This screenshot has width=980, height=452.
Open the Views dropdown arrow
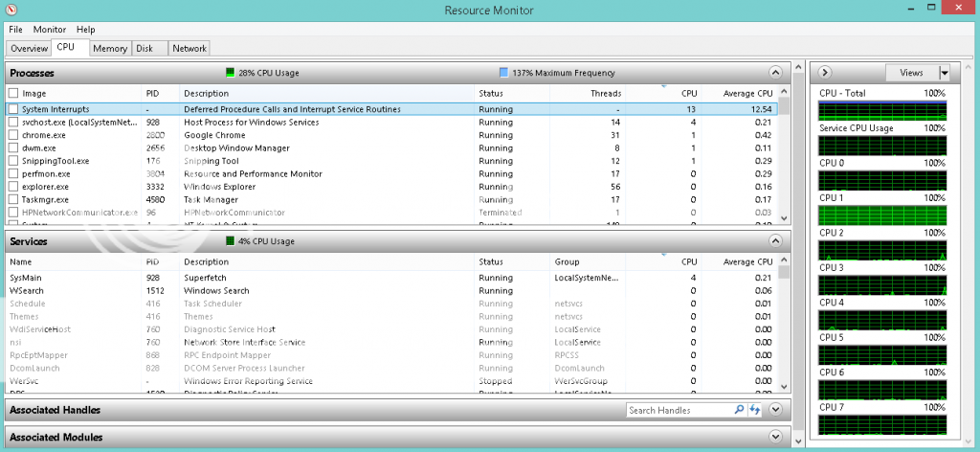(945, 73)
